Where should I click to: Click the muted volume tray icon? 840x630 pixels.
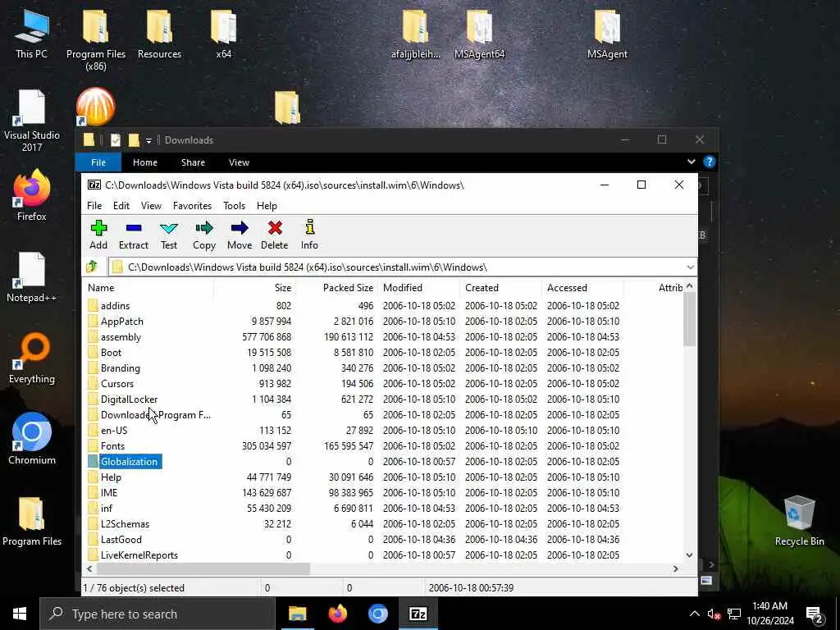[x=714, y=614]
